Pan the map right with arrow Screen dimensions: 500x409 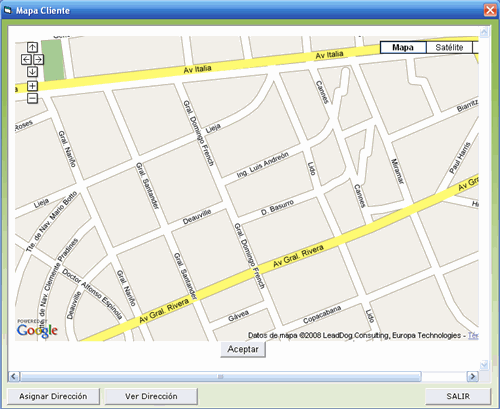tap(39, 60)
